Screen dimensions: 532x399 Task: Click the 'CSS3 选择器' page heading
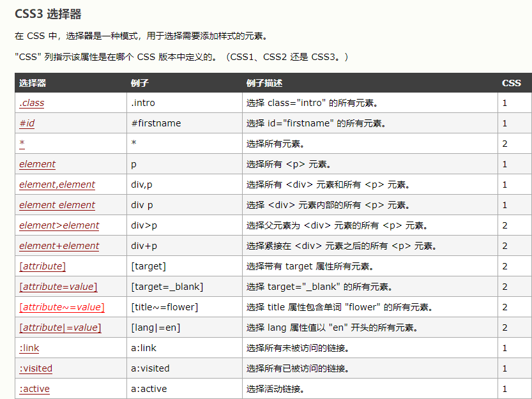tap(48, 14)
